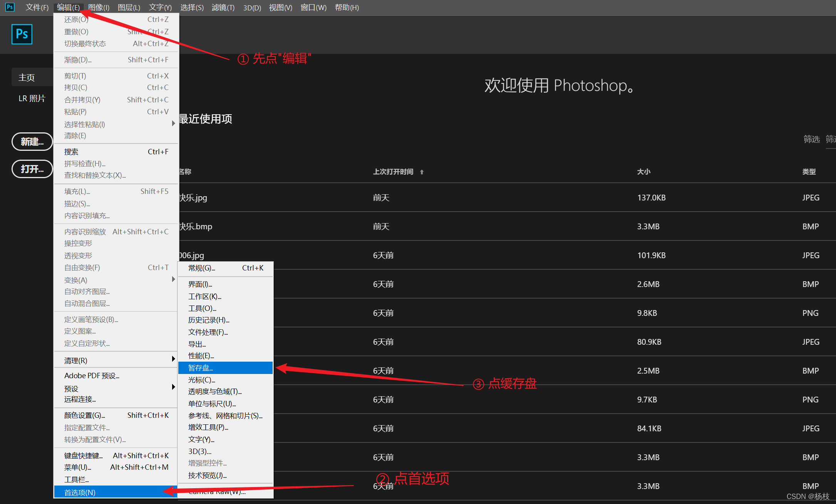
Task: Choose 暂存盘... in preferences submenu
Action: (225, 368)
